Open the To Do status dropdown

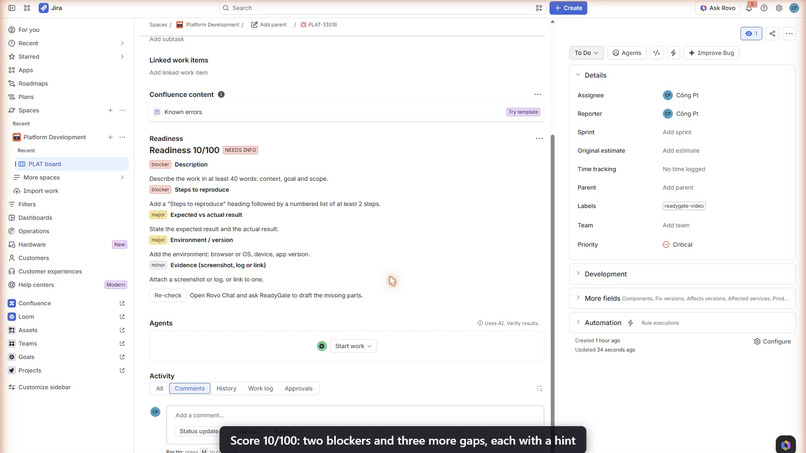[586, 53]
